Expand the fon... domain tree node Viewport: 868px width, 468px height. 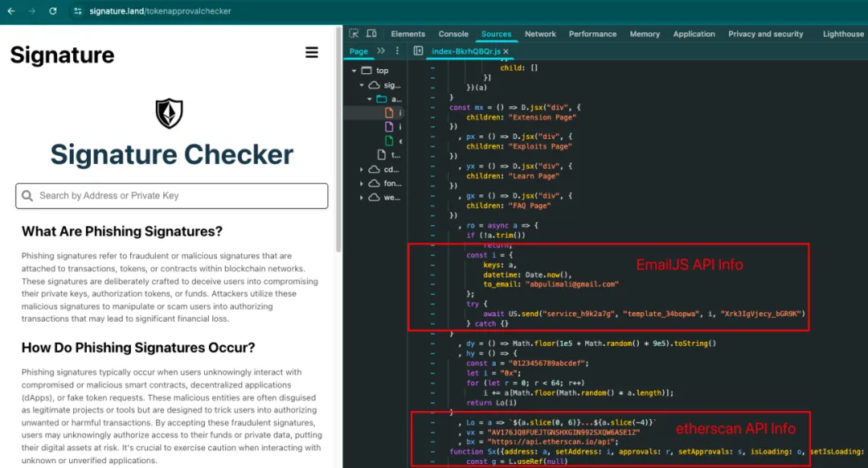coord(362,183)
